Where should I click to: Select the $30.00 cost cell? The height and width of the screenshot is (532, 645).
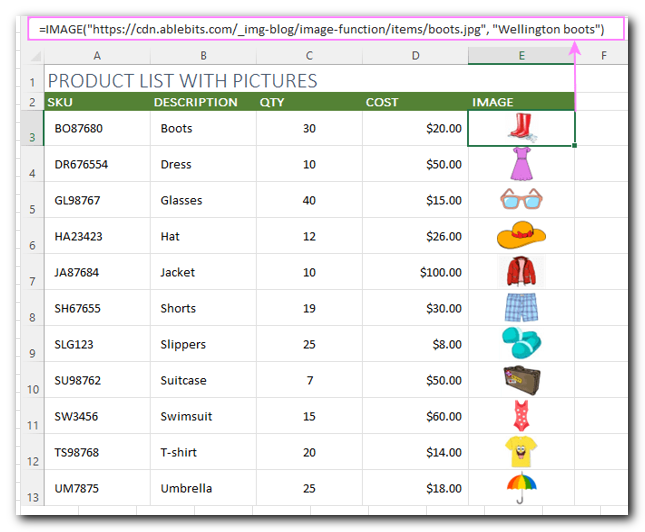[415, 308]
